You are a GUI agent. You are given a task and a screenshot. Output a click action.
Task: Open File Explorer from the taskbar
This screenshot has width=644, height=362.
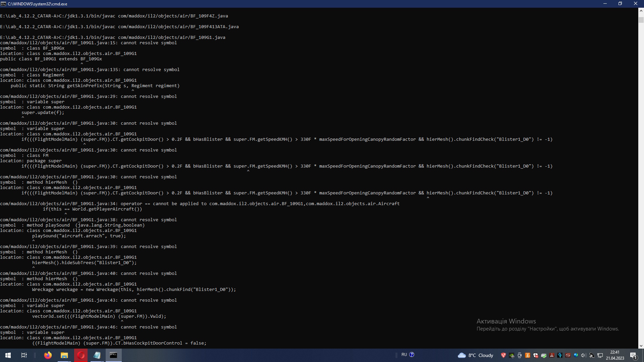coord(64,355)
